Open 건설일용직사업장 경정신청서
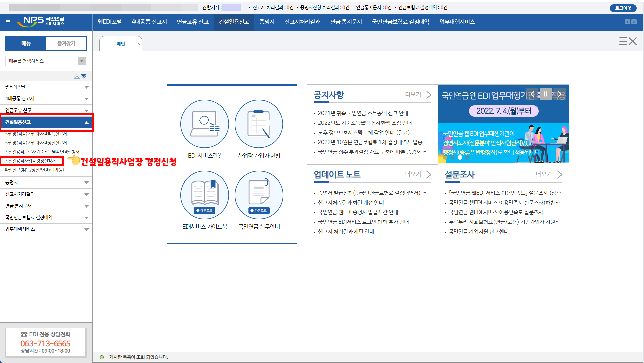 pyautogui.click(x=30, y=161)
